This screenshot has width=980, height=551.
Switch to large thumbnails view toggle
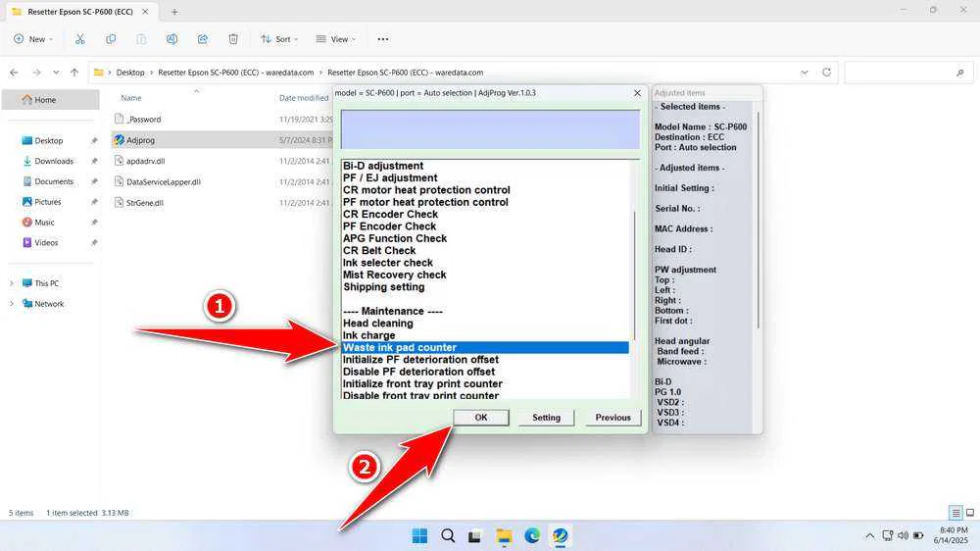(x=969, y=513)
